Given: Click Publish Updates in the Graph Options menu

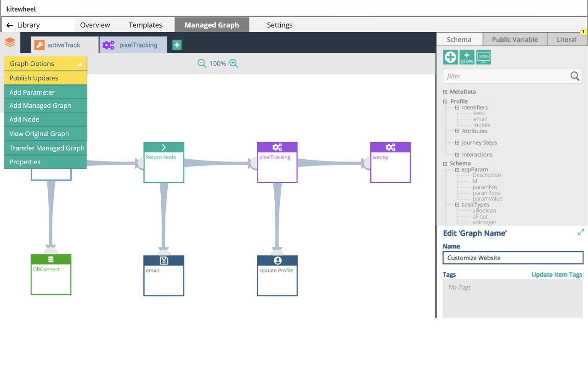Looking at the screenshot, I should tap(33, 78).
